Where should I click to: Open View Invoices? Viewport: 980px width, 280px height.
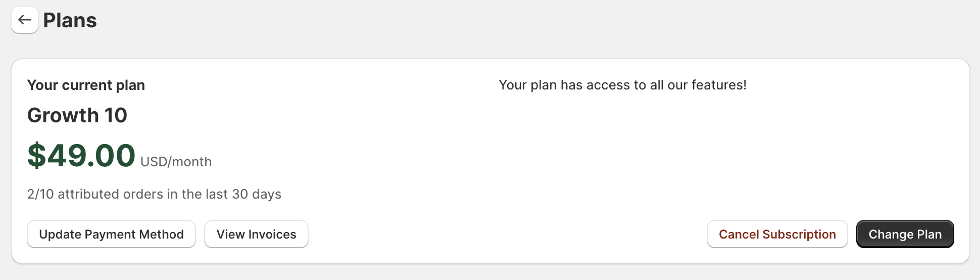click(256, 234)
